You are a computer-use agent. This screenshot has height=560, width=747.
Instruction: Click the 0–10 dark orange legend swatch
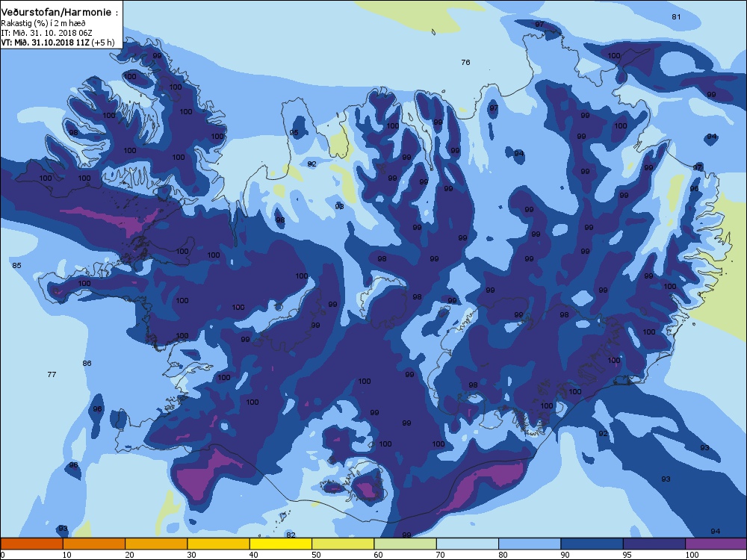pyautogui.click(x=31, y=544)
